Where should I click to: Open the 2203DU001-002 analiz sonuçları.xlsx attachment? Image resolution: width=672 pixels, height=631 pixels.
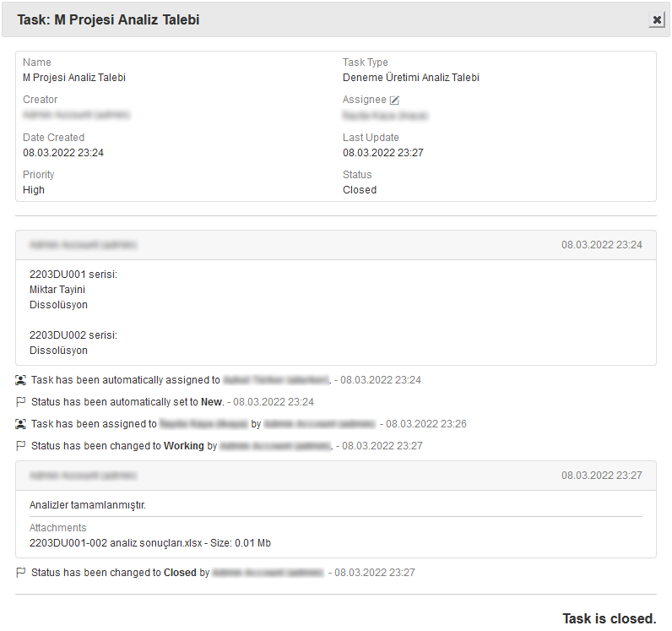[117, 543]
